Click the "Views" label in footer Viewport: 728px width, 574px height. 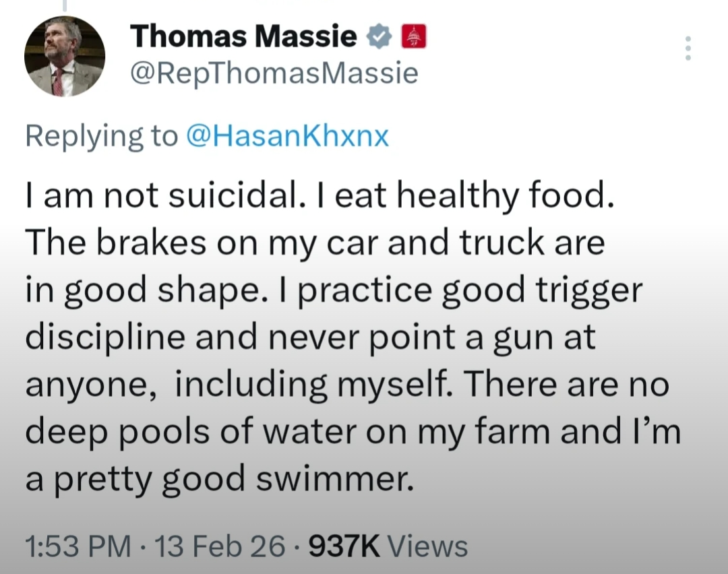click(x=428, y=545)
